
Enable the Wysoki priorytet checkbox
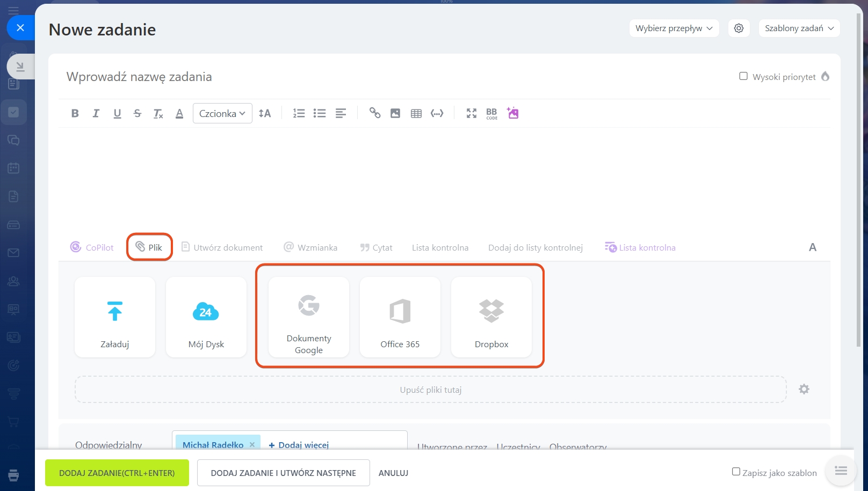point(743,76)
